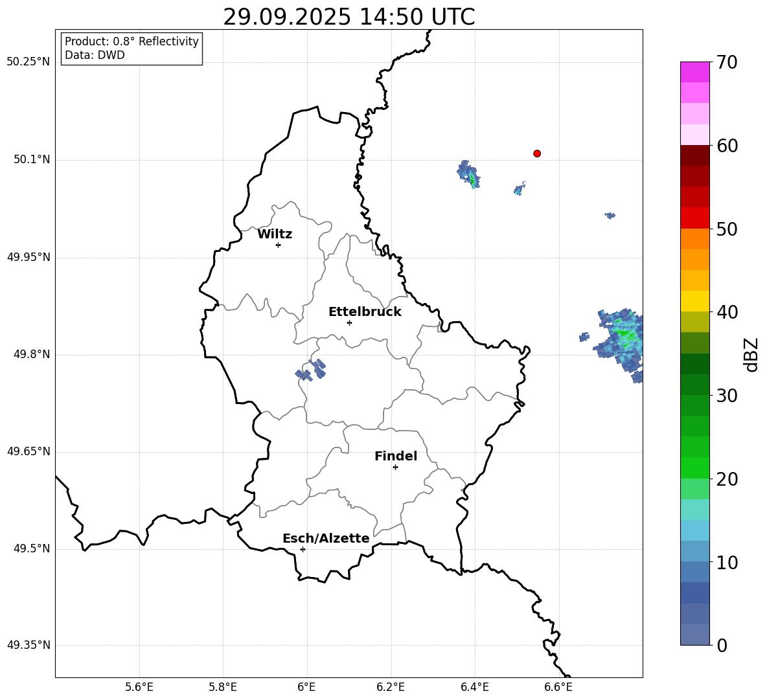The height and width of the screenshot is (700, 767).
Task: Click the red 50 dBZ colorbar segment
Action: 694,218
